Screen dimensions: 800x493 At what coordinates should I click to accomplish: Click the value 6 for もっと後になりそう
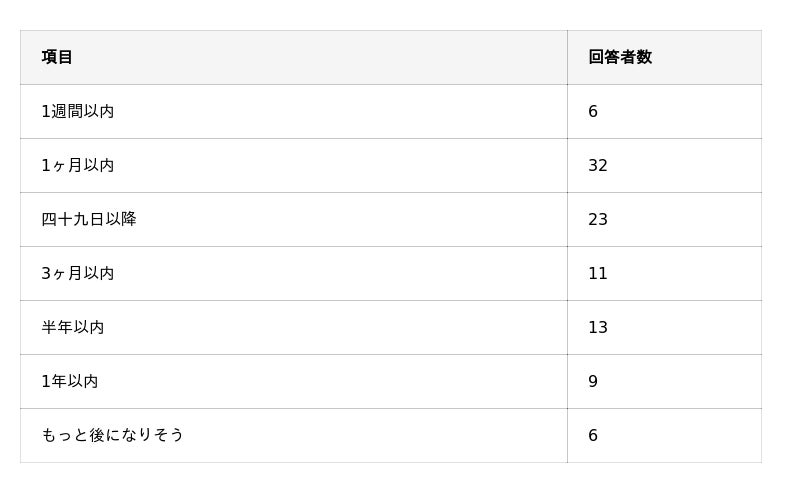point(593,435)
